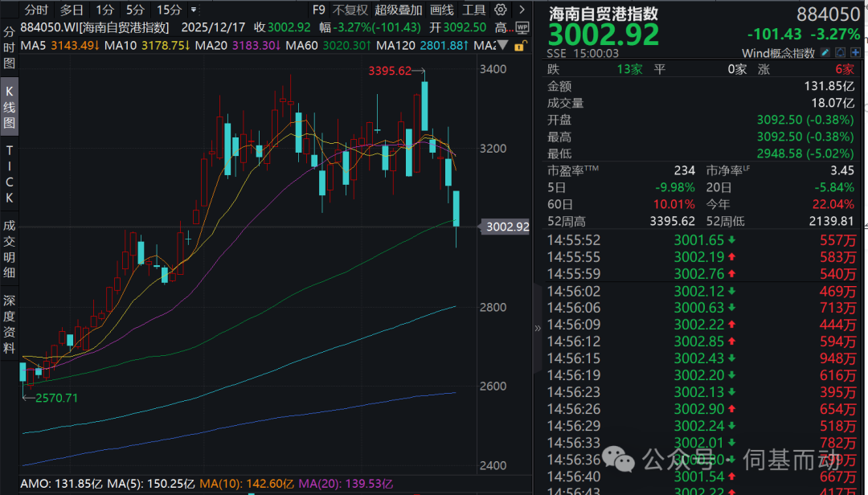
Task: Select the 14:56:15 tick row with 948万
Action: coord(702,358)
